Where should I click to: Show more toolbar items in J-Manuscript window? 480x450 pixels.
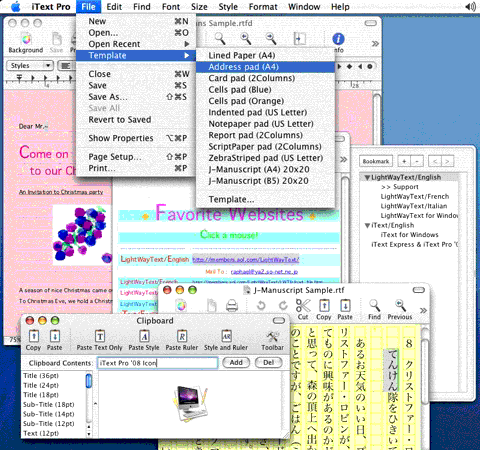click(423, 311)
